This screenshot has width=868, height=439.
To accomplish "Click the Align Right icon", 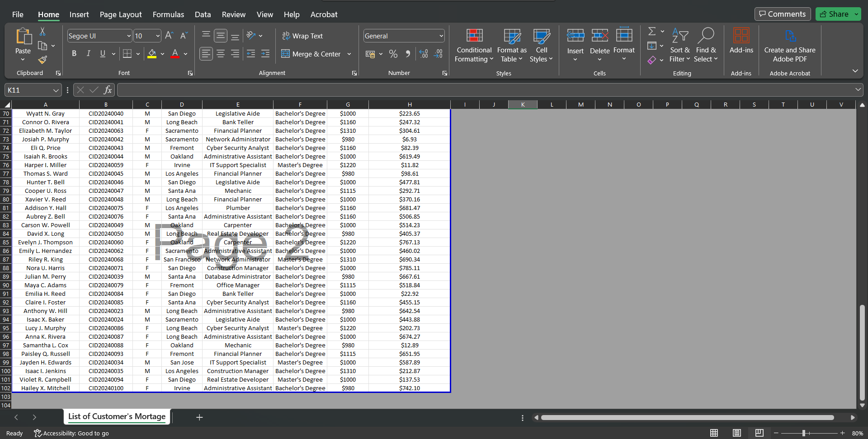I will point(235,54).
